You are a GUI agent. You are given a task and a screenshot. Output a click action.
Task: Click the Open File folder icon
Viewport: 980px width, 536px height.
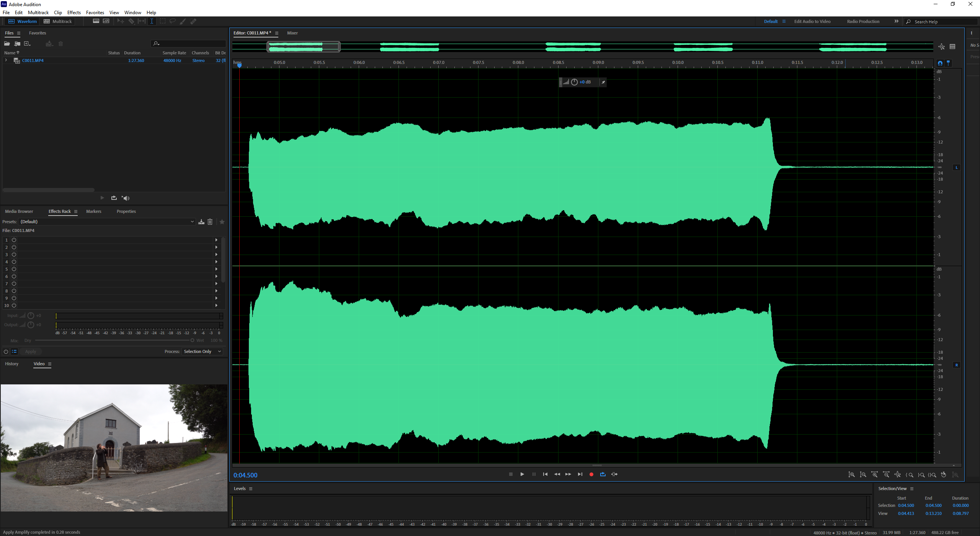pyautogui.click(x=7, y=44)
